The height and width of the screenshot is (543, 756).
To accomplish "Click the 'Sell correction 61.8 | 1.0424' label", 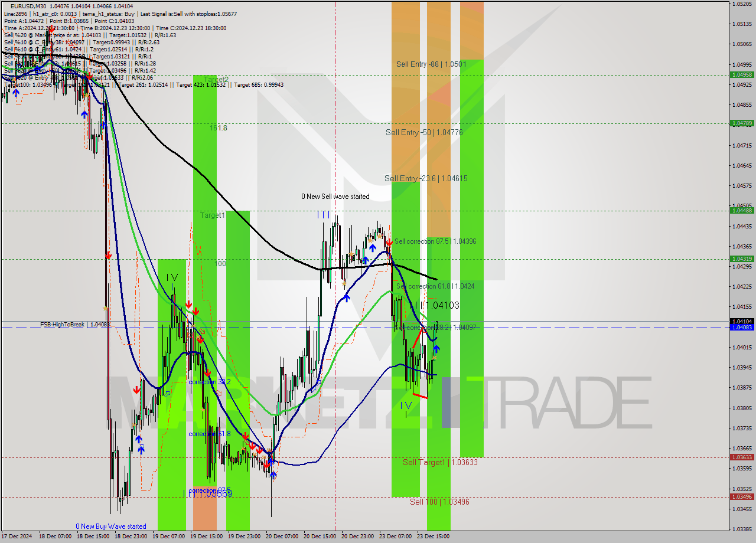I will click(435, 286).
